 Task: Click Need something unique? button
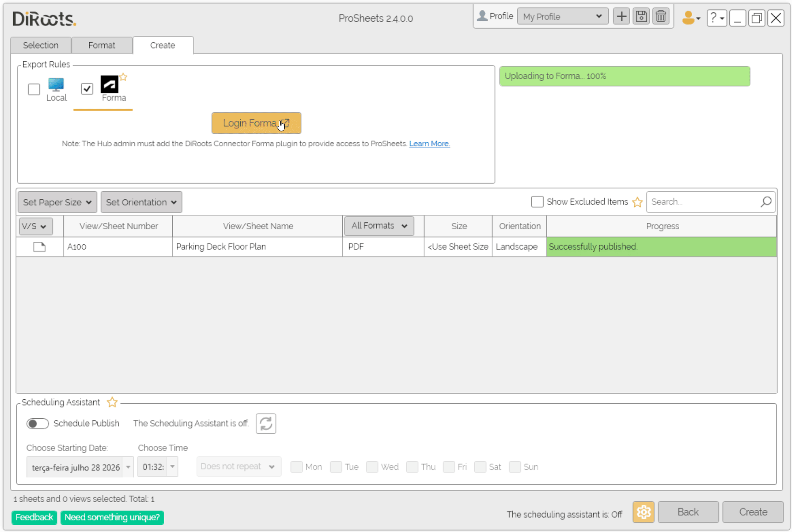(112, 517)
